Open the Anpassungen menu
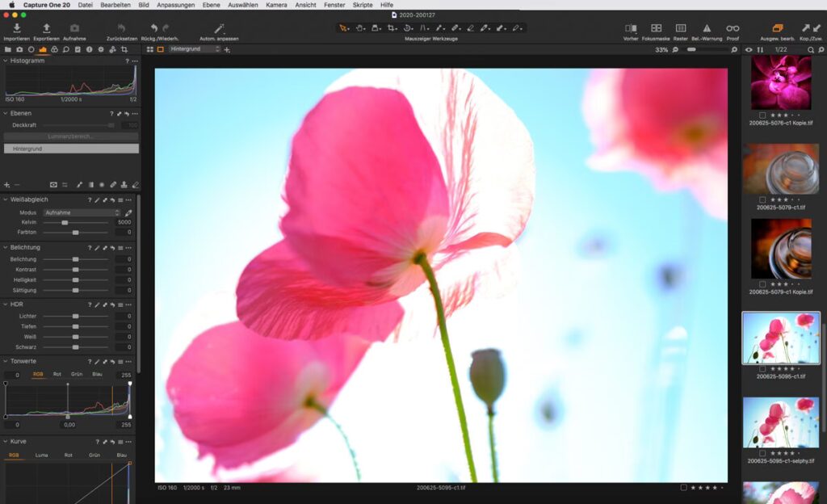 (x=175, y=5)
